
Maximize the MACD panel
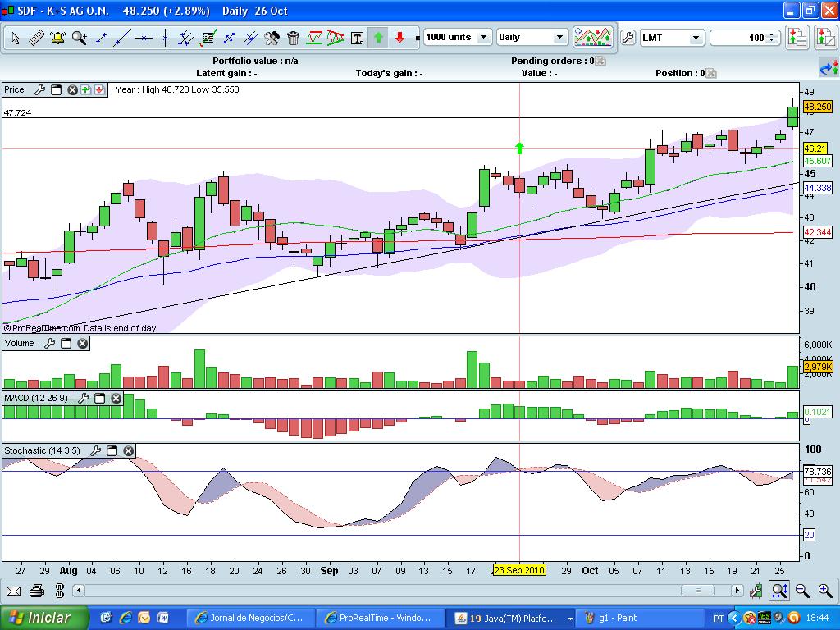click(x=99, y=398)
